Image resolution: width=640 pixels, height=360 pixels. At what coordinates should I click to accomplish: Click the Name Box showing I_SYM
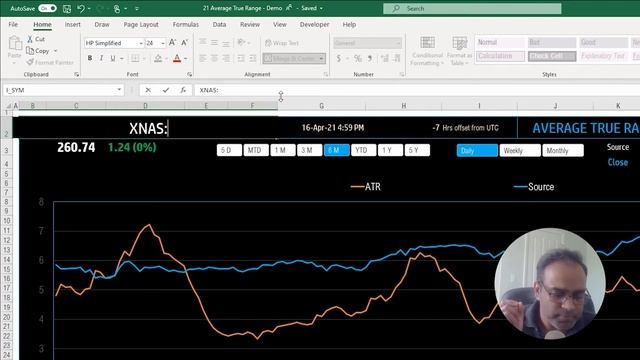point(64,90)
